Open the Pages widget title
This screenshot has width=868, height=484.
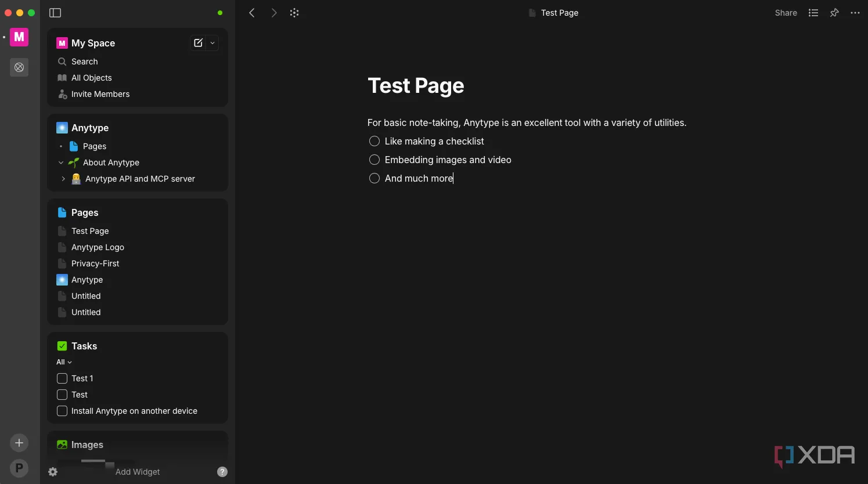point(85,212)
